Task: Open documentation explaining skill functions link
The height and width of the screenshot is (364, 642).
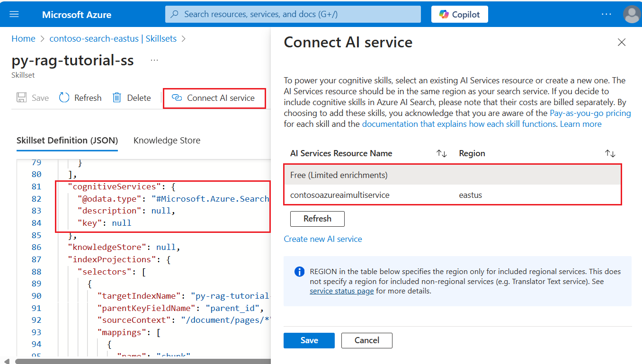Action: point(459,124)
